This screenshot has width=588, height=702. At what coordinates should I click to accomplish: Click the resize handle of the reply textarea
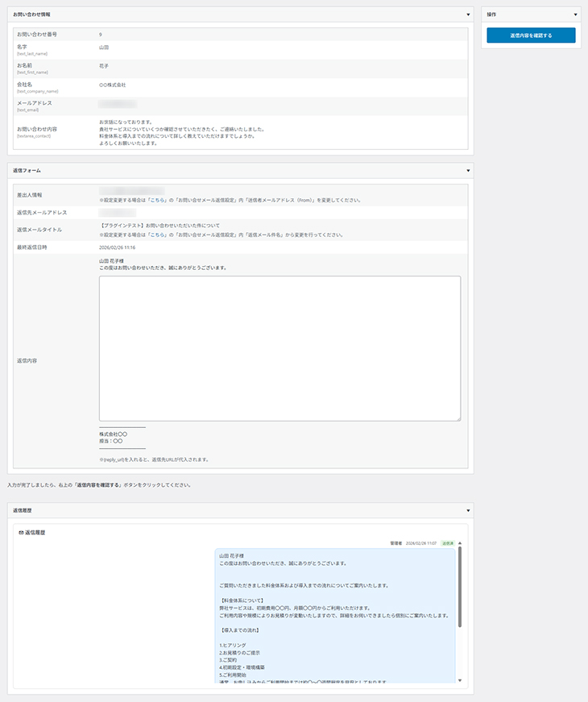coord(458,417)
